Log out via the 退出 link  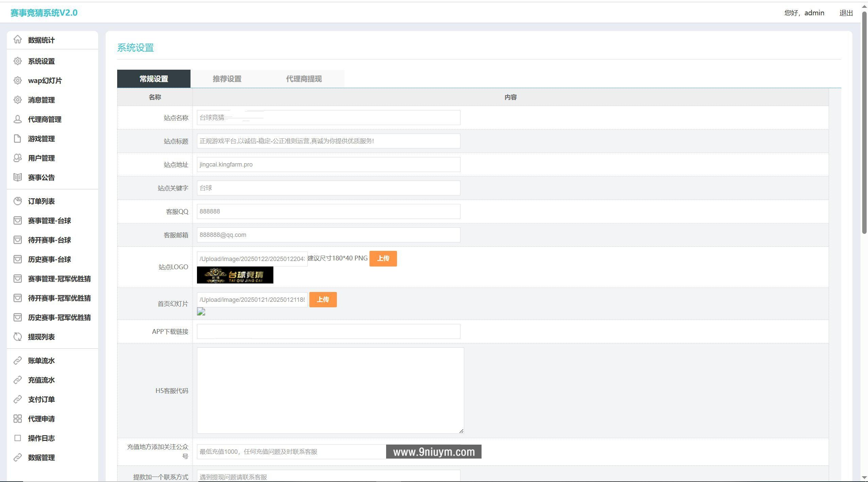click(x=846, y=13)
